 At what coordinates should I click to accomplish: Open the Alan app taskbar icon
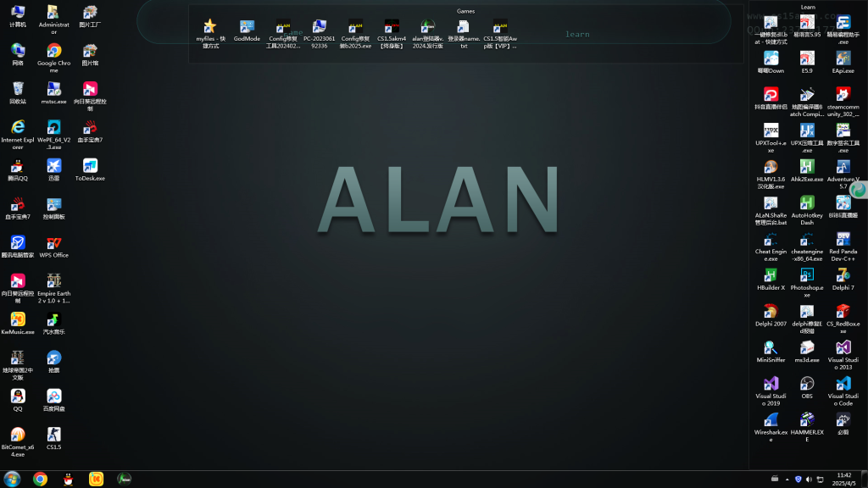[124, 480]
